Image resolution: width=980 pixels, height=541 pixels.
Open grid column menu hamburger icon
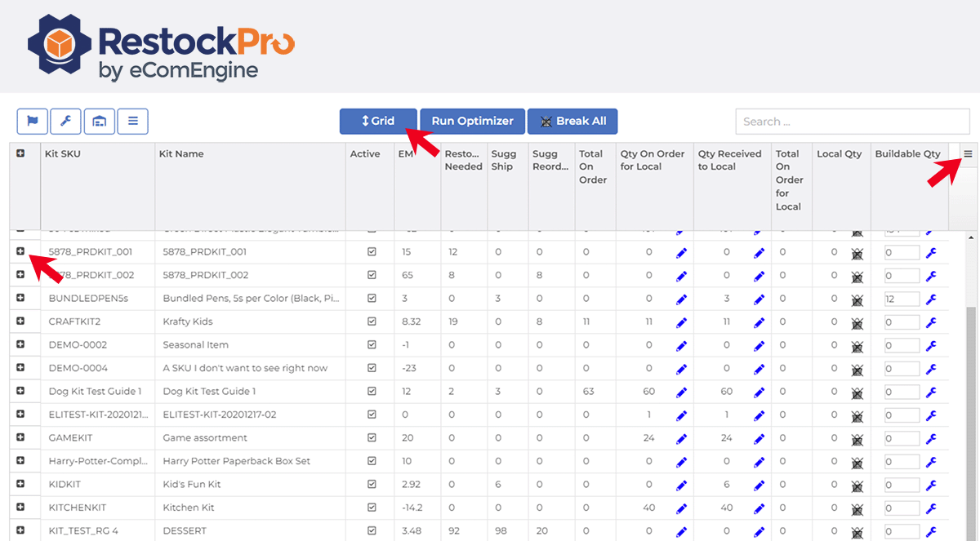968,153
